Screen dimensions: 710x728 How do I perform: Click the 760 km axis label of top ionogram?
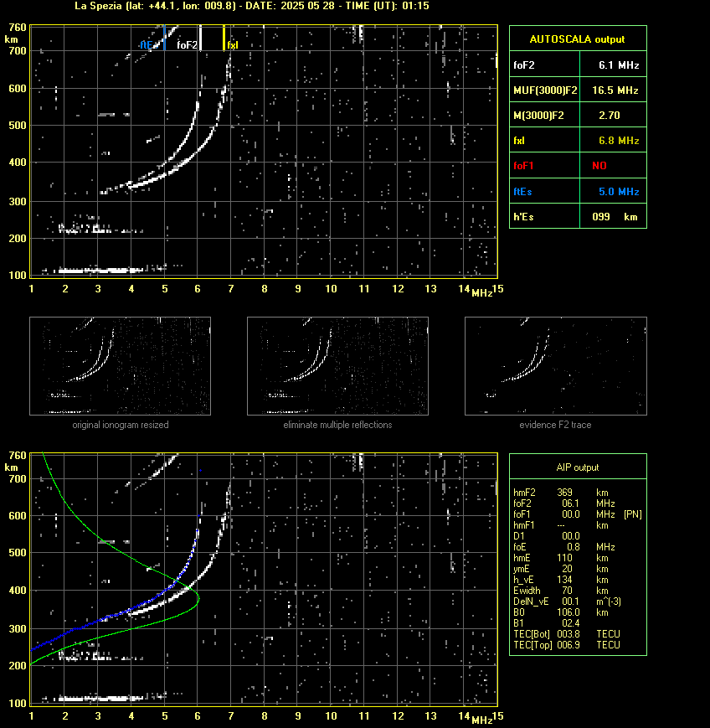point(18,28)
